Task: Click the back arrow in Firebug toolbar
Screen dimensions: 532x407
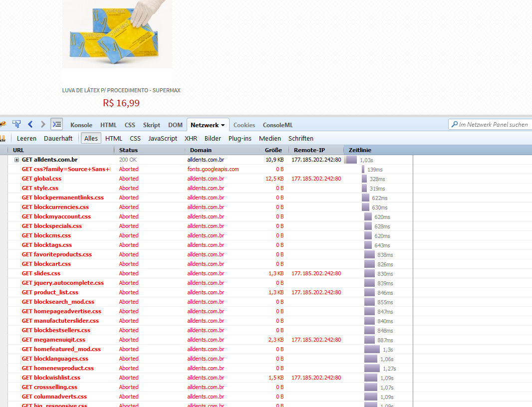Action: tap(30, 124)
